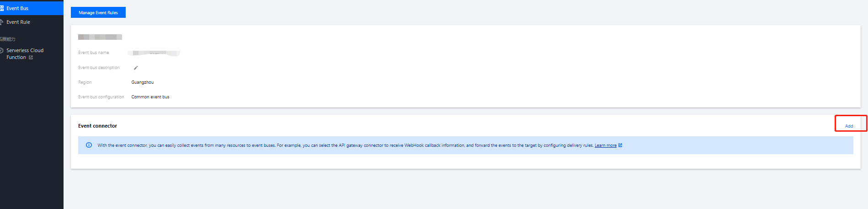Viewport: 868px width, 209px height.
Task: Click the Event connector section heading
Action: pyautogui.click(x=97, y=126)
